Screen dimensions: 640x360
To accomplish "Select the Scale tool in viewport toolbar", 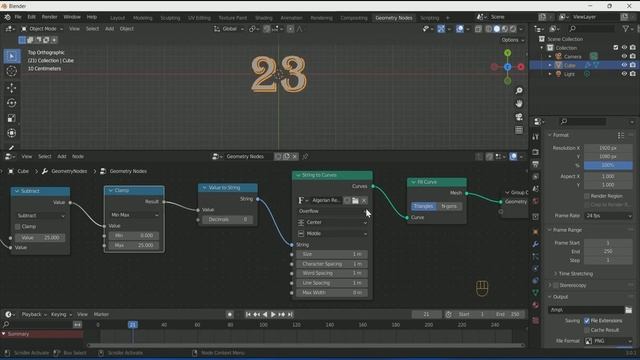I will click(x=11, y=118).
